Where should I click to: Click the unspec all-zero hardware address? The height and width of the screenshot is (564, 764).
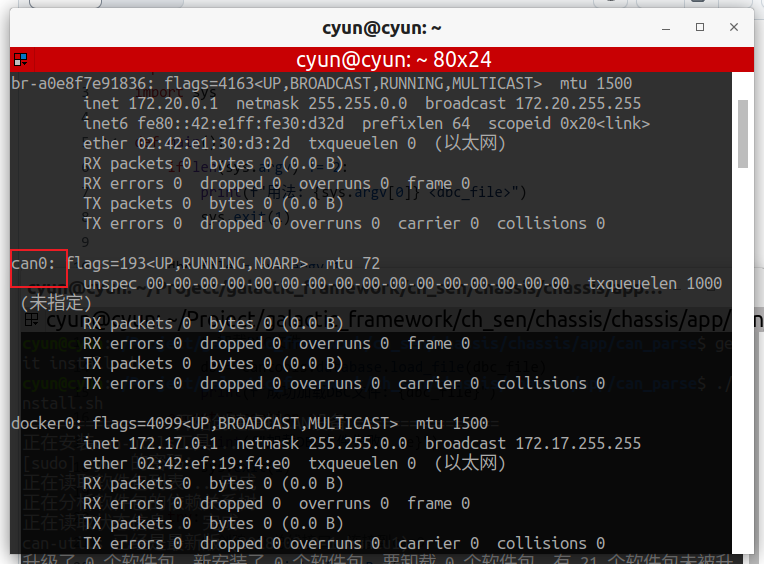pyautogui.click(x=357, y=283)
